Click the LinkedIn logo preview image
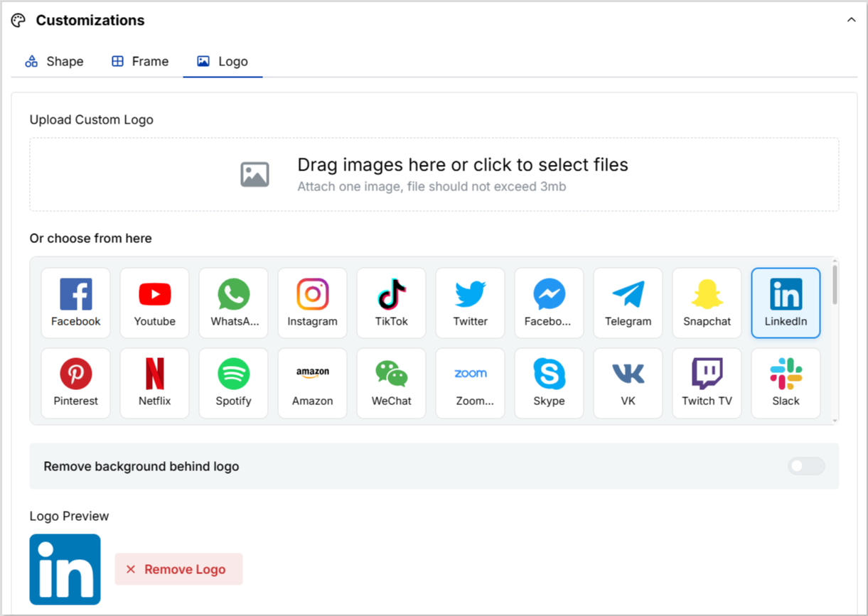The height and width of the screenshot is (616, 868). click(x=65, y=569)
